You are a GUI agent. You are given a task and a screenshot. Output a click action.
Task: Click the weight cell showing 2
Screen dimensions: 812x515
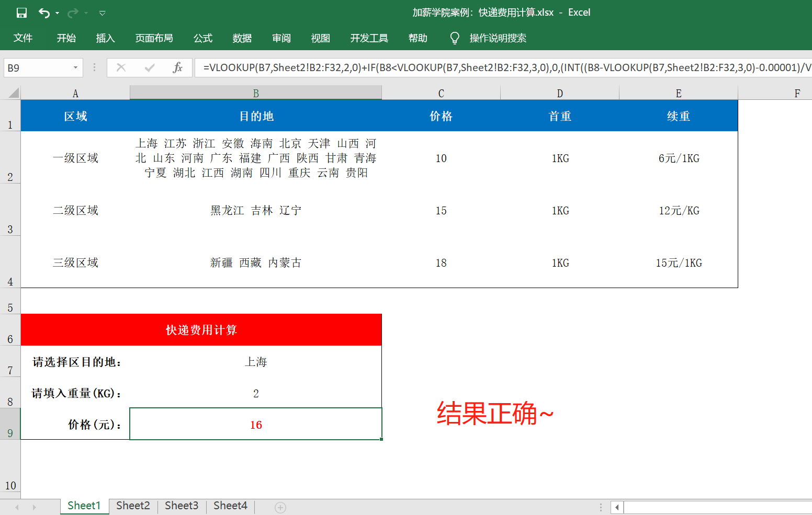(256, 393)
